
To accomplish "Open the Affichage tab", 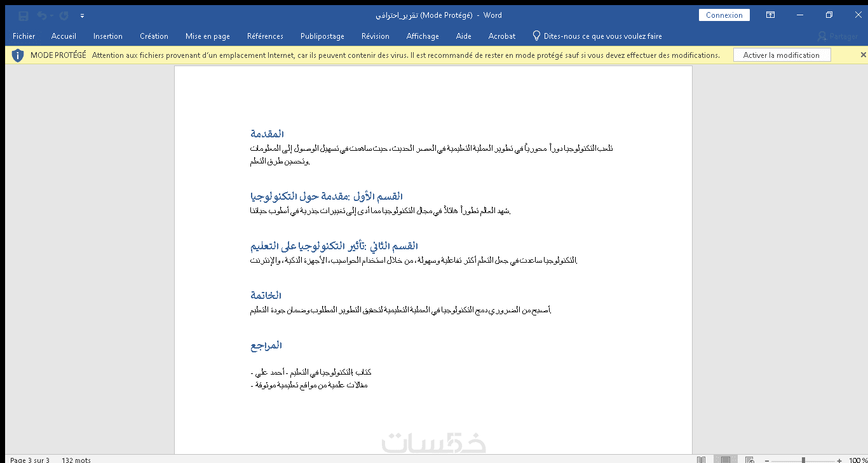I will (x=423, y=36).
